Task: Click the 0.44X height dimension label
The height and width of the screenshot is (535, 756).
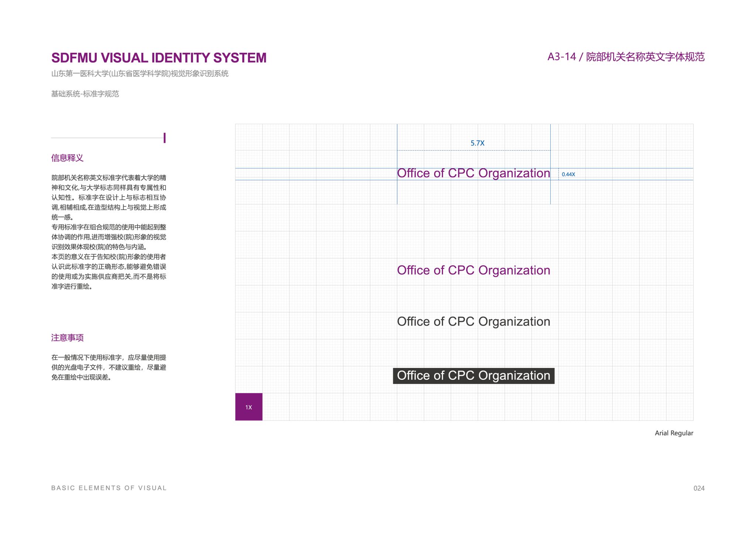Action: [568, 174]
